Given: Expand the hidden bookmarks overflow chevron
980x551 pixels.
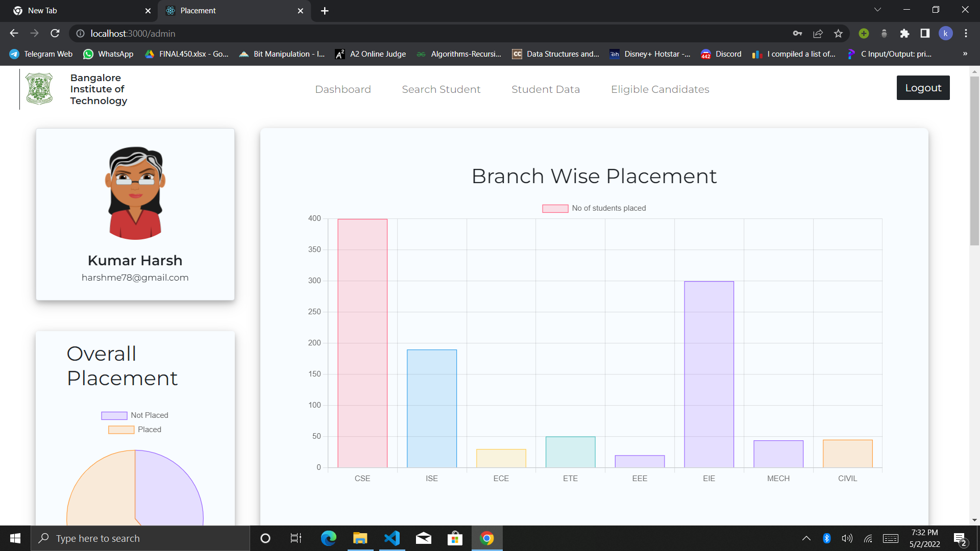Looking at the screenshot, I should pos(965,54).
